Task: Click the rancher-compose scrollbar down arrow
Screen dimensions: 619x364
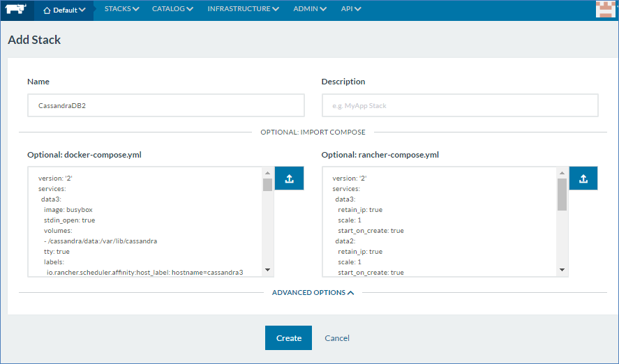Action: click(x=561, y=270)
